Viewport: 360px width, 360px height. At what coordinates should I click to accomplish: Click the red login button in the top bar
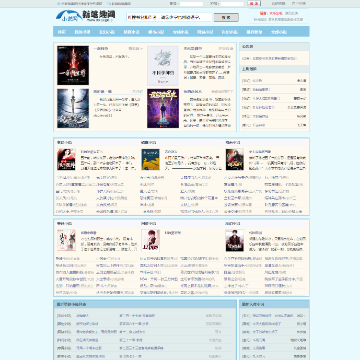[x=254, y=4]
